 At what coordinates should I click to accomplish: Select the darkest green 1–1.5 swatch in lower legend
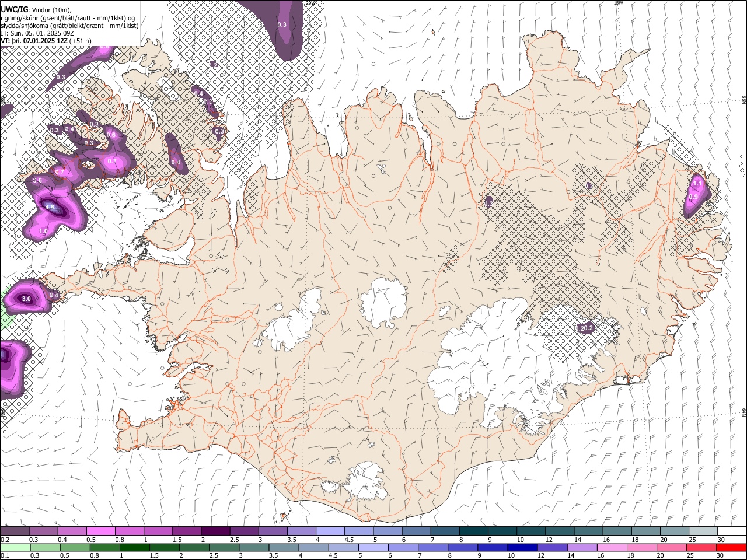point(134,547)
